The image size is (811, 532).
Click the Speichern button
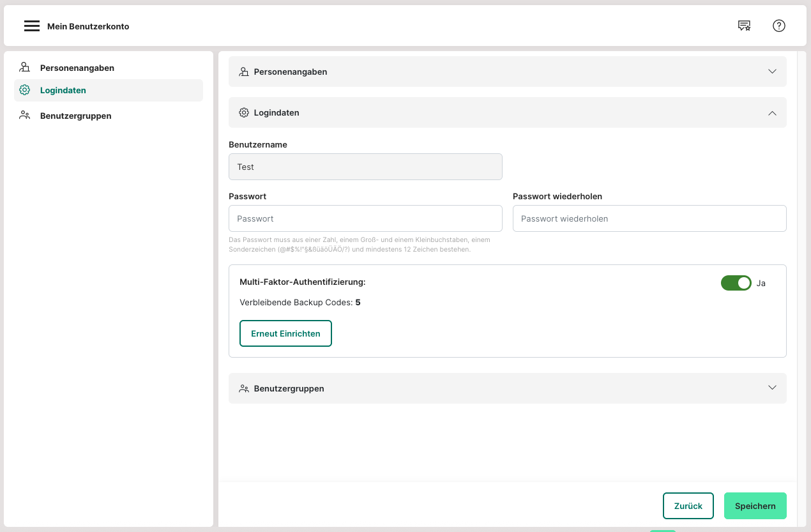click(755, 506)
